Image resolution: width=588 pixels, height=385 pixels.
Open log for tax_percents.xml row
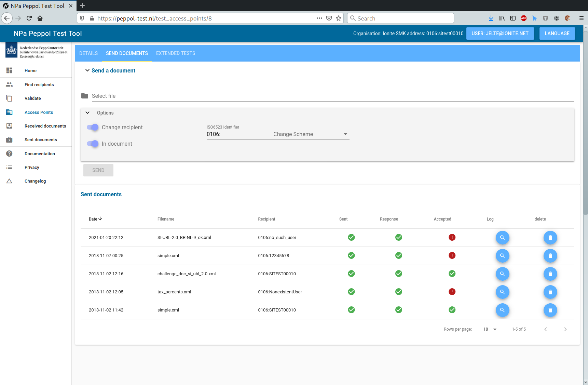click(502, 292)
